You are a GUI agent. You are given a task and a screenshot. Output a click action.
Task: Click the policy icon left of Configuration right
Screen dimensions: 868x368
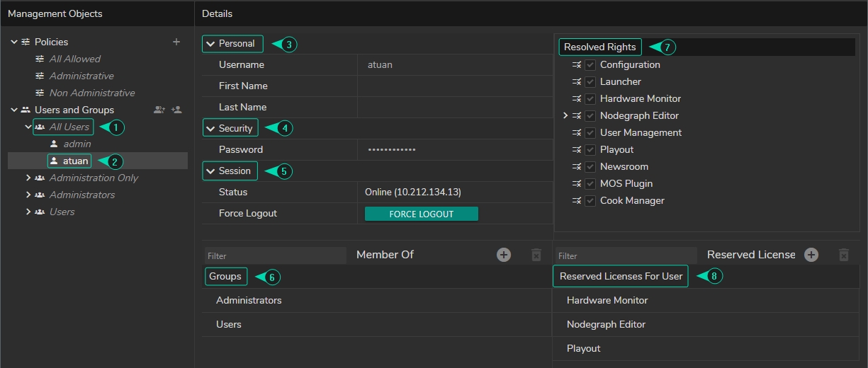coord(576,65)
